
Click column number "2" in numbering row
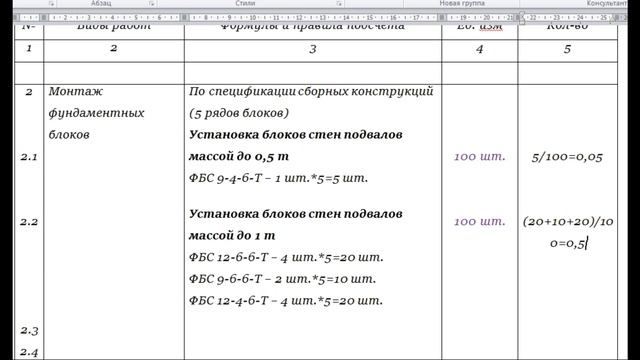coord(113,48)
